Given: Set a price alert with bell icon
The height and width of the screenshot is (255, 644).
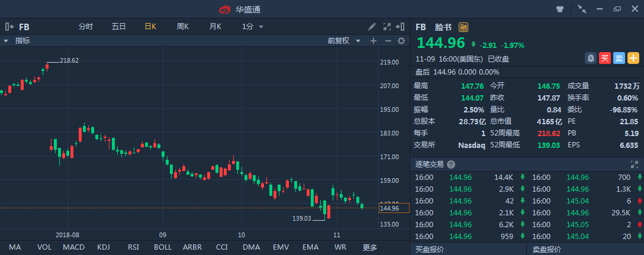Looking at the screenshot, I should (x=591, y=58).
